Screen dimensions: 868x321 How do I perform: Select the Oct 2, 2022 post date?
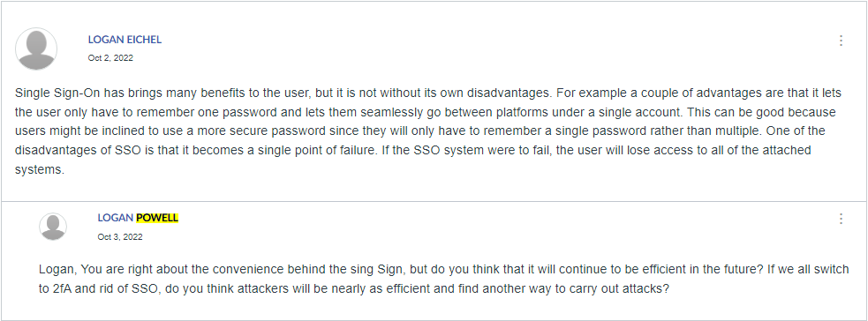(110, 57)
